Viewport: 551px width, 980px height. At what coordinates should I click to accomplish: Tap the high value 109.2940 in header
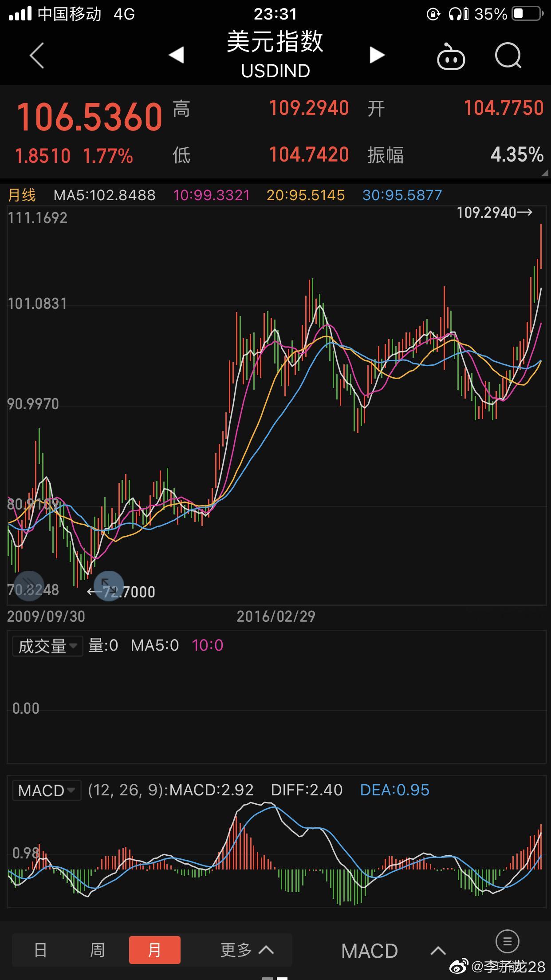click(x=309, y=108)
